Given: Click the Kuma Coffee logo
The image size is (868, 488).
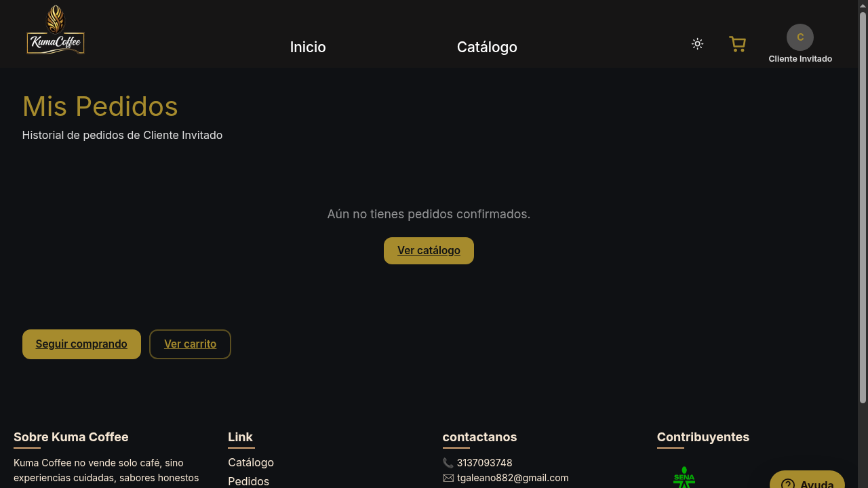Looking at the screenshot, I should (56, 30).
